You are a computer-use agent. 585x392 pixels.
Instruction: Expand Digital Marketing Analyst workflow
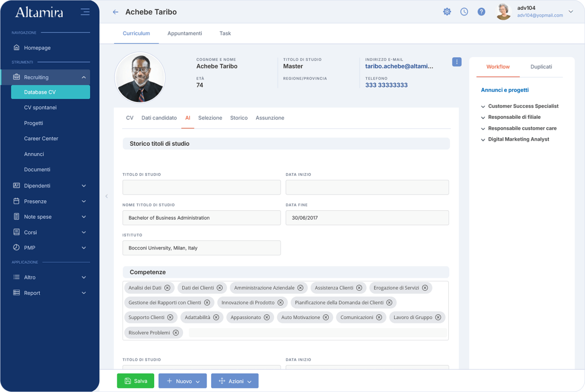coord(483,140)
